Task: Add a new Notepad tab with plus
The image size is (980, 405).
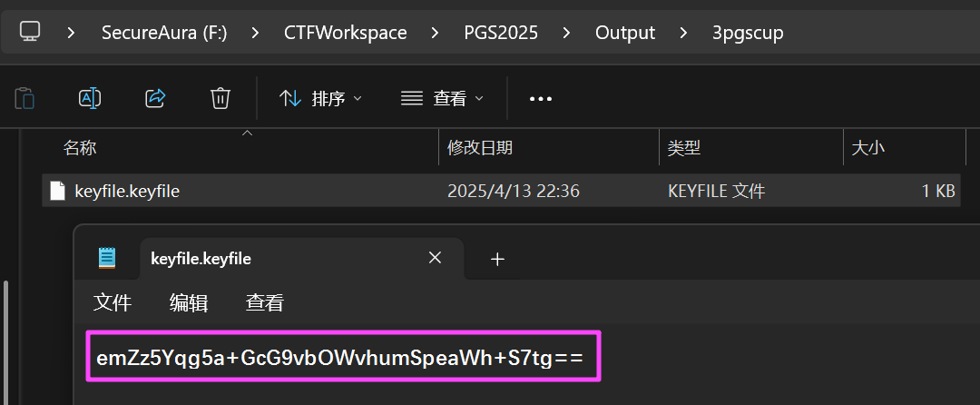Action: pos(497,259)
